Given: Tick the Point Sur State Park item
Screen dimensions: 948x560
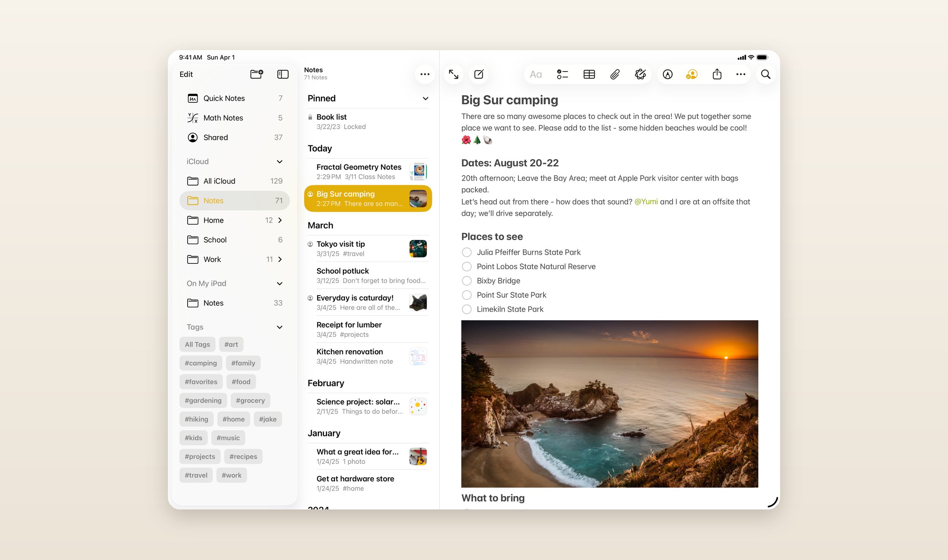Looking at the screenshot, I should pyautogui.click(x=466, y=295).
